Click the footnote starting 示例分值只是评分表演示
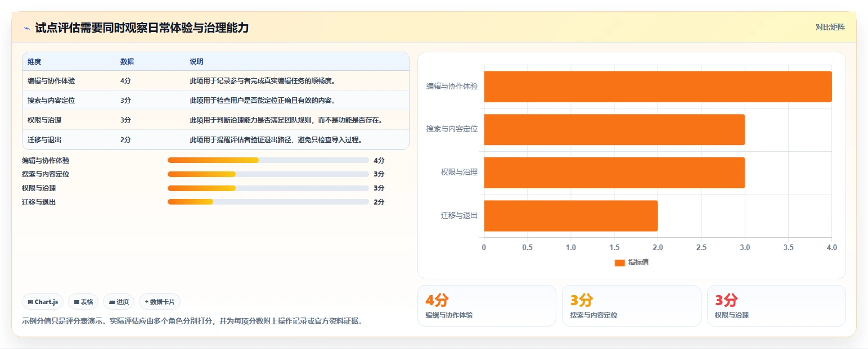The width and height of the screenshot is (868, 349). pos(192,321)
